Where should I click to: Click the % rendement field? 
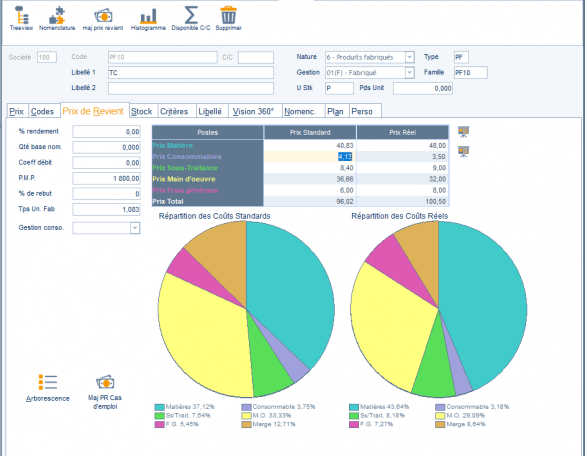(x=106, y=131)
